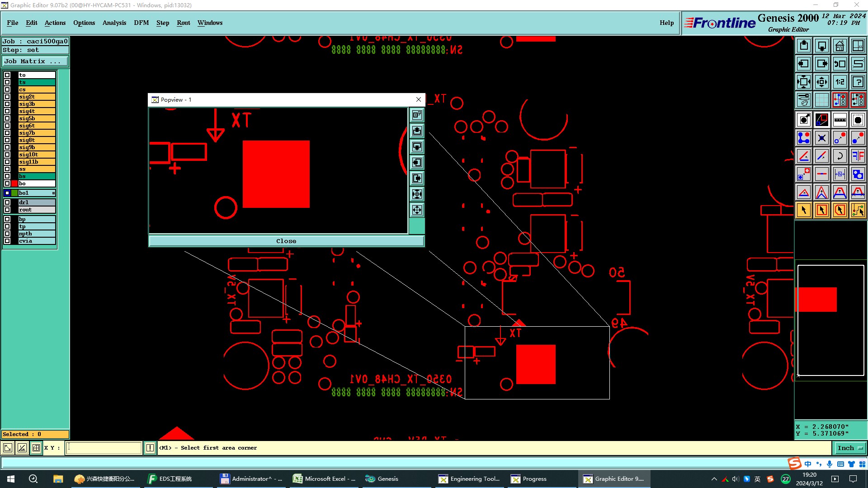
Task: Toggle the checkbox for layer cs
Action: tap(7, 89)
